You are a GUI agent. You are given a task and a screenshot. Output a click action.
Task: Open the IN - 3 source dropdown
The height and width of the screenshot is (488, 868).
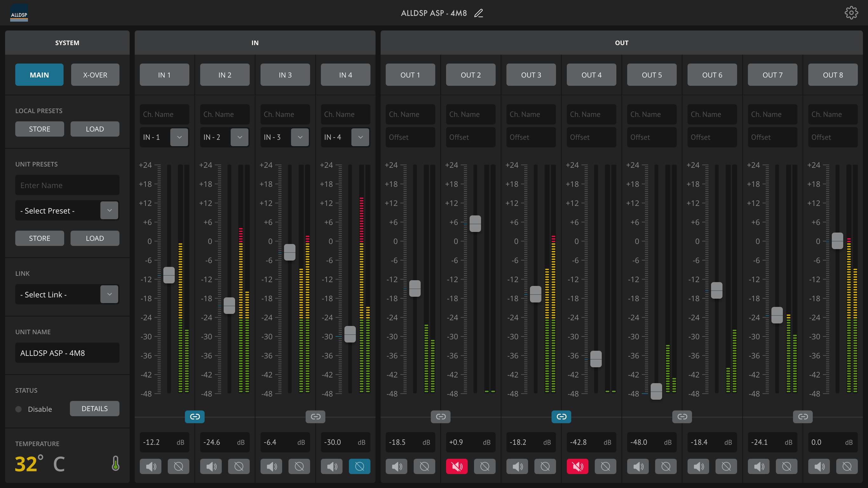click(x=300, y=137)
